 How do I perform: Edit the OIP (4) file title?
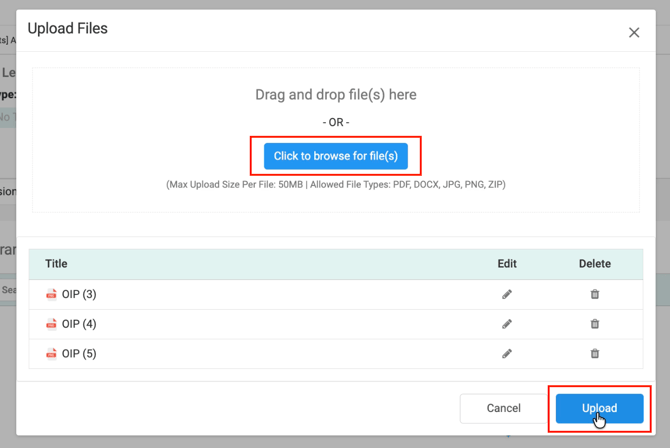tap(507, 324)
